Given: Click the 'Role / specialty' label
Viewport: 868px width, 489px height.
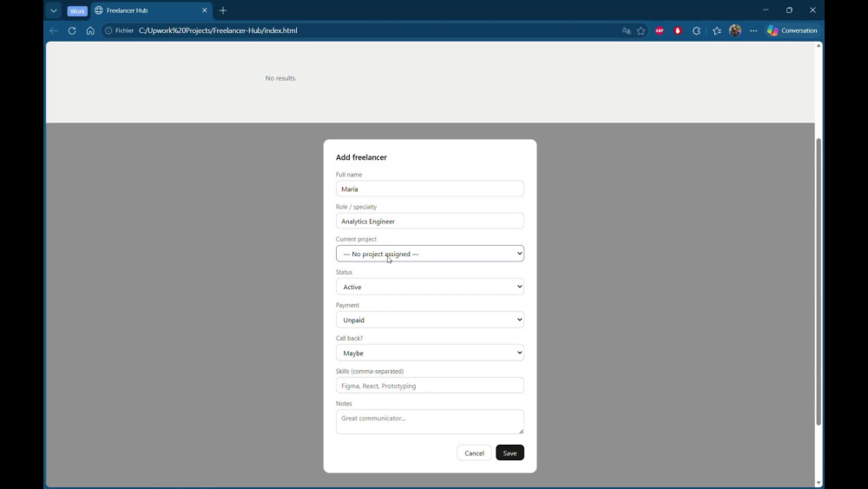Looking at the screenshot, I should click(356, 207).
